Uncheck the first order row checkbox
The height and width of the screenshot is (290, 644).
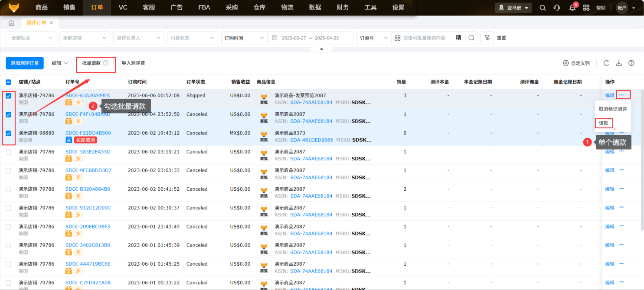[8, 96]
